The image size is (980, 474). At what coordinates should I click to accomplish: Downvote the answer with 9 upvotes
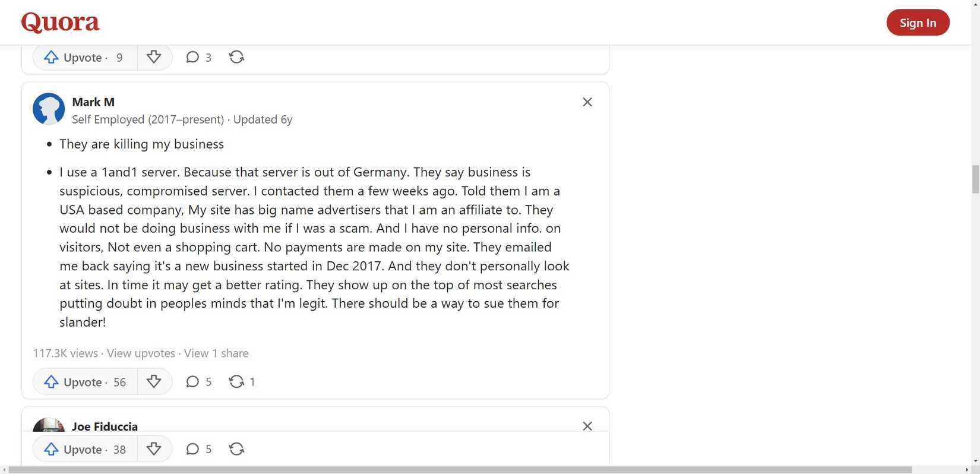point(154,57)
